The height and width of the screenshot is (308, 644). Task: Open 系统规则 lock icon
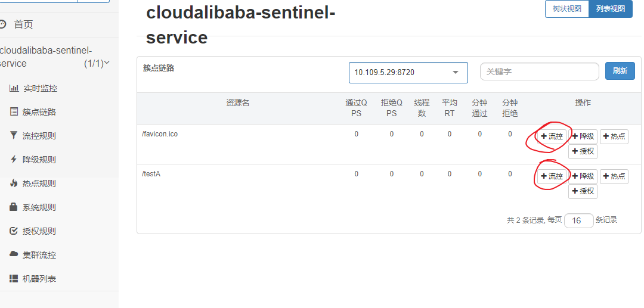pos(14,207)
